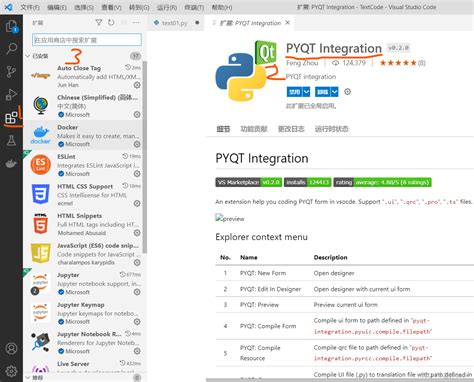Open manage gear for Auto Close Tag
Image resolution: width=474 pixels, height=382 pixels.
(x=137, y=85)
